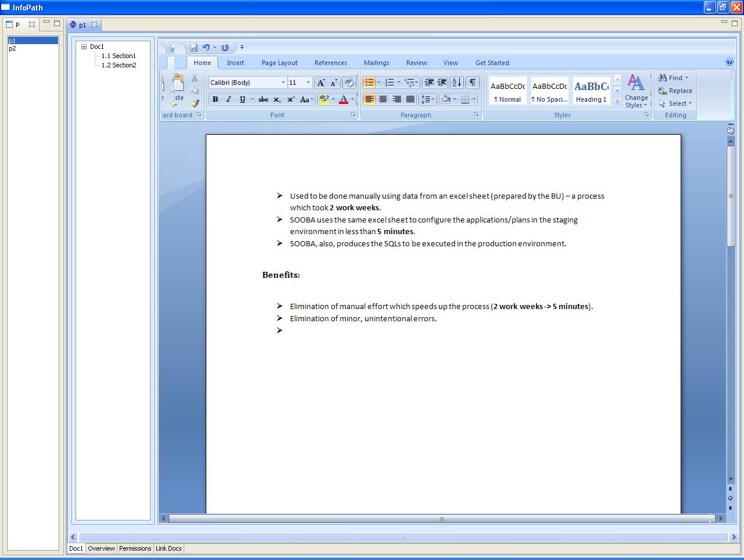The image size is (744, 560).
Task: Toggle Subscript formatting
Action: click(277, 99)
